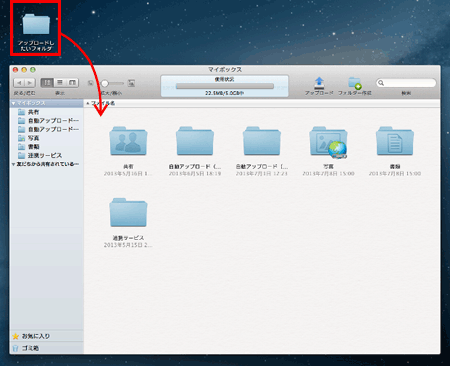
Task: Click the zoom slider knob
Action: pyautogui.click(x=105, y=83)
